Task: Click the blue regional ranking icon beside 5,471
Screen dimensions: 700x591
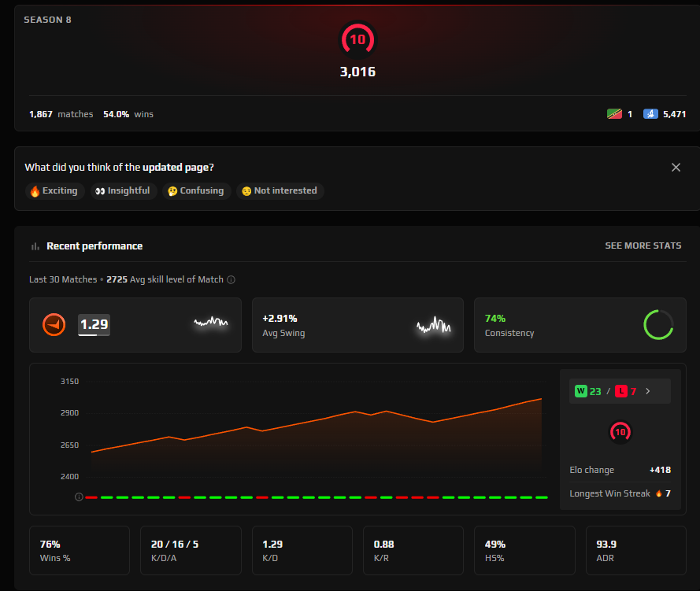Action: coord(650,114)
